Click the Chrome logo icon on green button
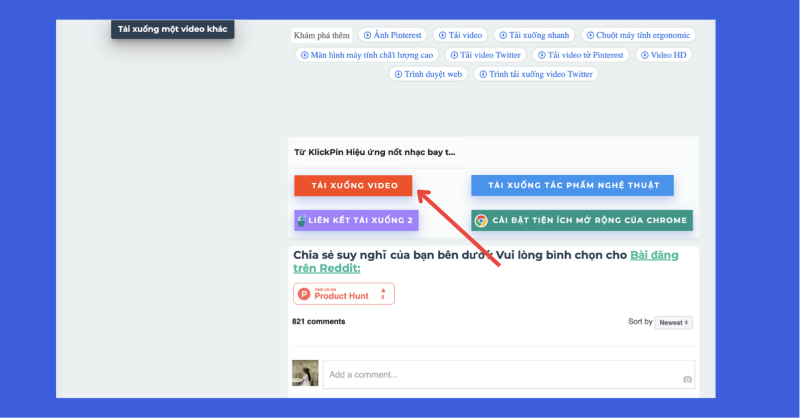 (481, 220)
